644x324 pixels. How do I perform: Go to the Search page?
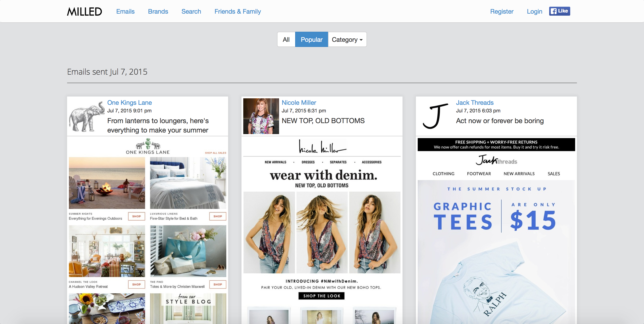tap(191, 11)
